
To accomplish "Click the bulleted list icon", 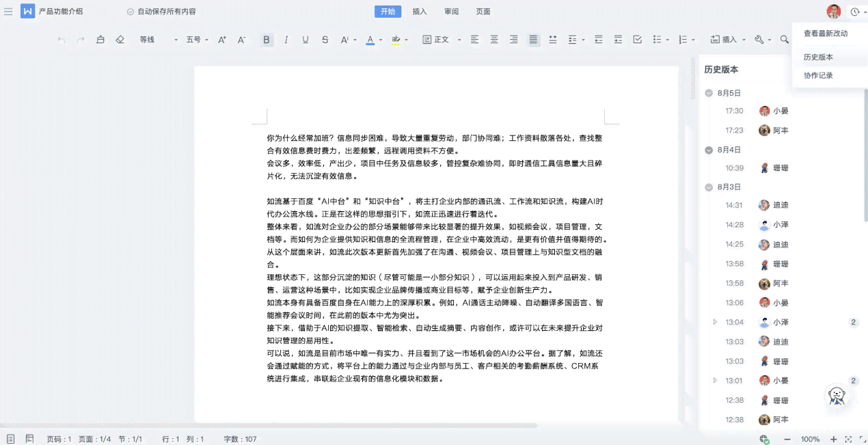I will click(x=657, y=40).
